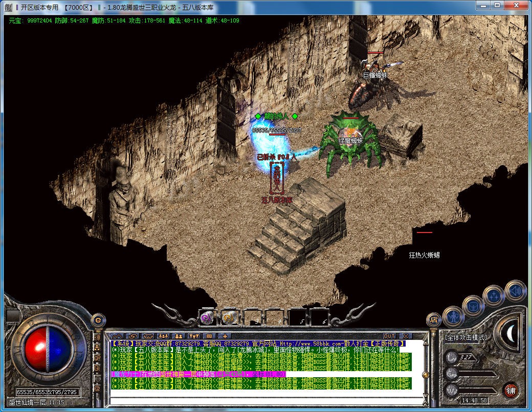
Task: Select empty quick belt slot 6
Action: [319, 318]
